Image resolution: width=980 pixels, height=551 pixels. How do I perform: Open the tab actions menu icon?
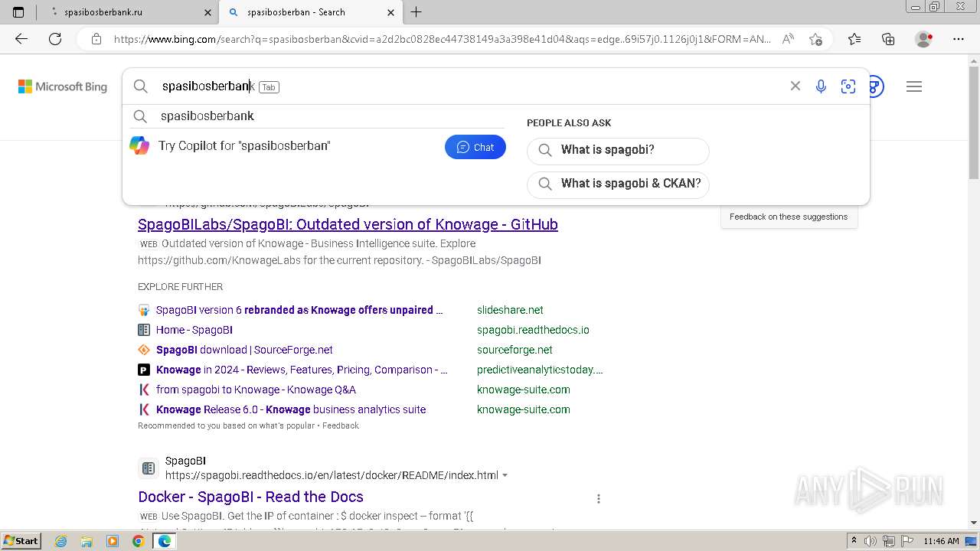[18, 12]
